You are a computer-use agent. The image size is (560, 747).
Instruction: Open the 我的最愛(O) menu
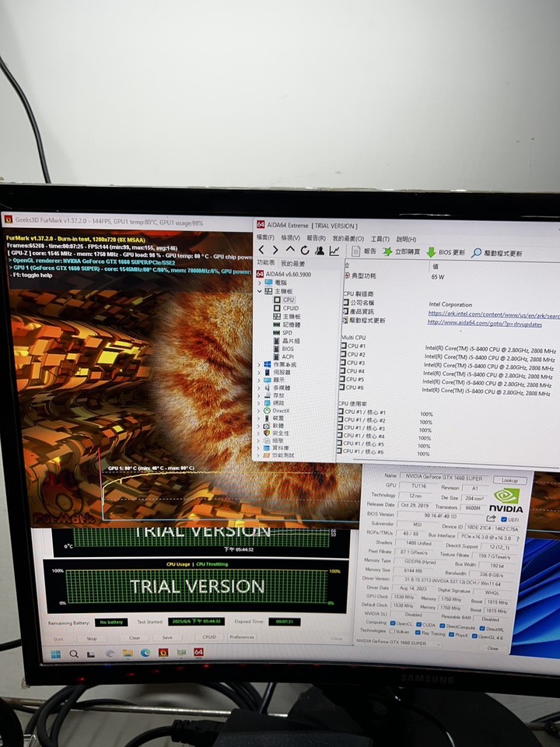click(x=348, y=239)
